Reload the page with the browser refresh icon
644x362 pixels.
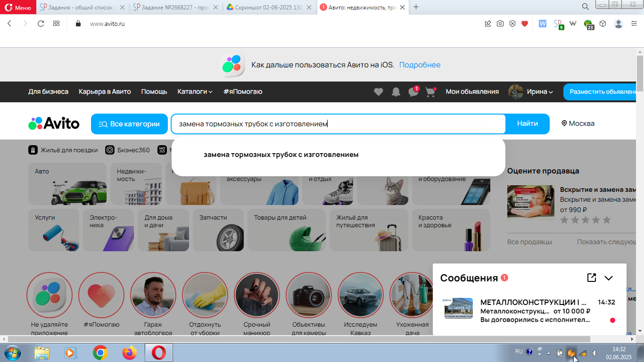[x=41, y=24]
